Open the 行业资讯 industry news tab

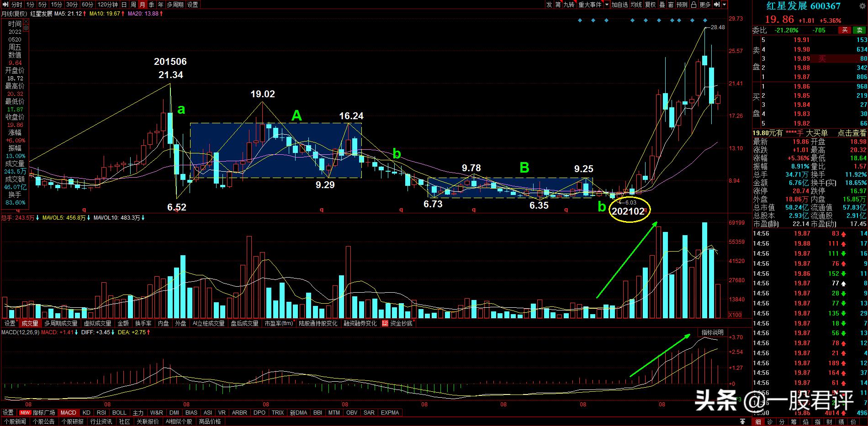point(101,421)
